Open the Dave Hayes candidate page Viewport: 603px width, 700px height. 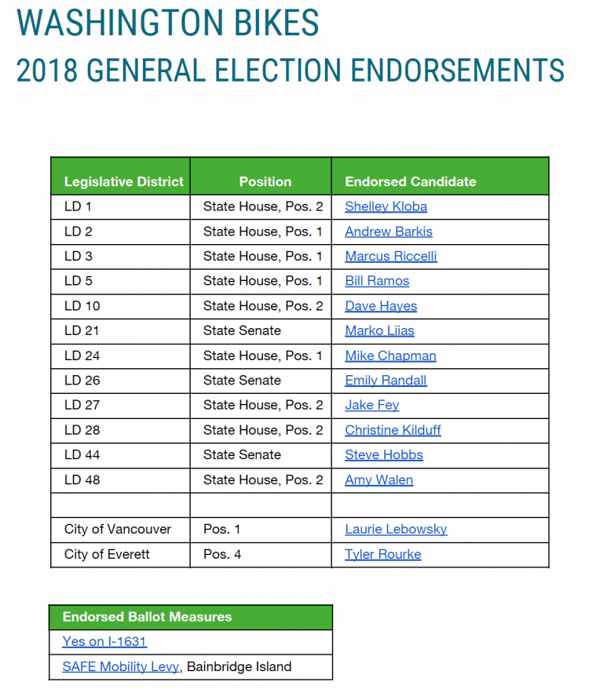pos(381,306)
